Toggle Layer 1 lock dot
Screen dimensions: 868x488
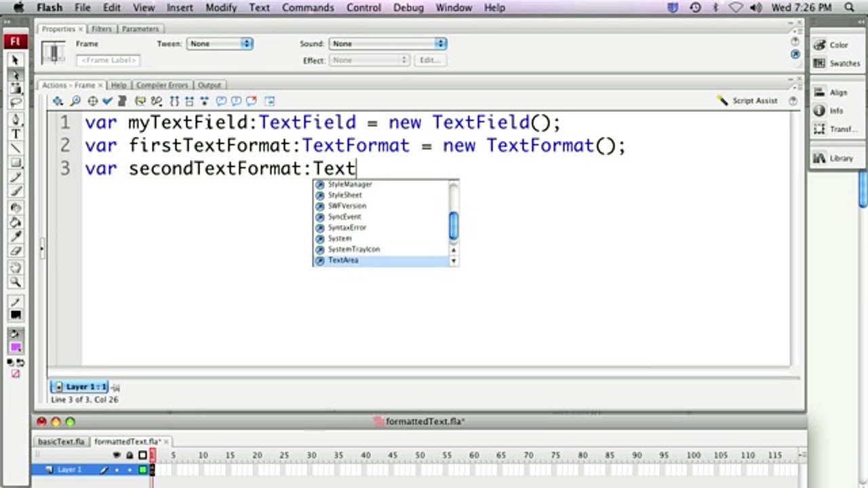tap(130, 469)
